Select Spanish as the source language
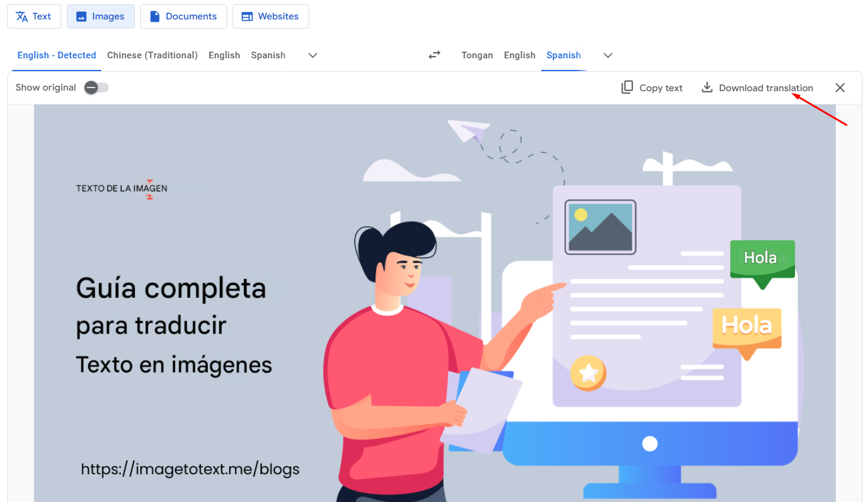The image size is (868, 502). click(268, 55)
